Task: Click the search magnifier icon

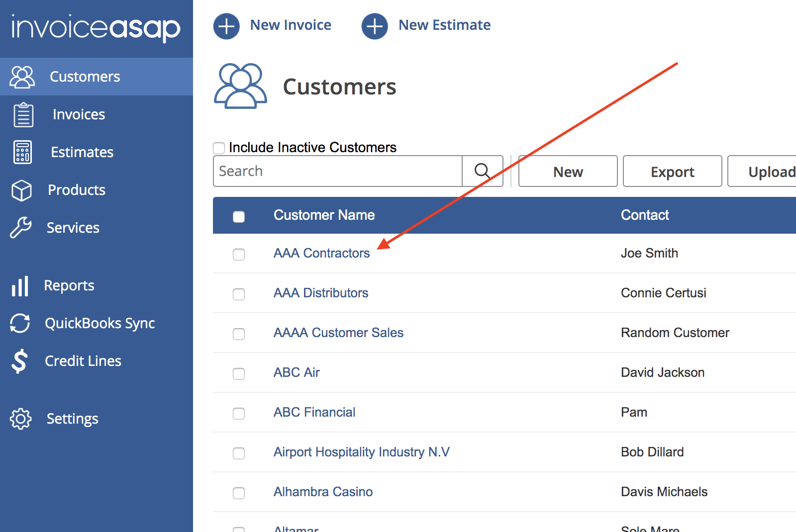Action: [x=482, y=171]
